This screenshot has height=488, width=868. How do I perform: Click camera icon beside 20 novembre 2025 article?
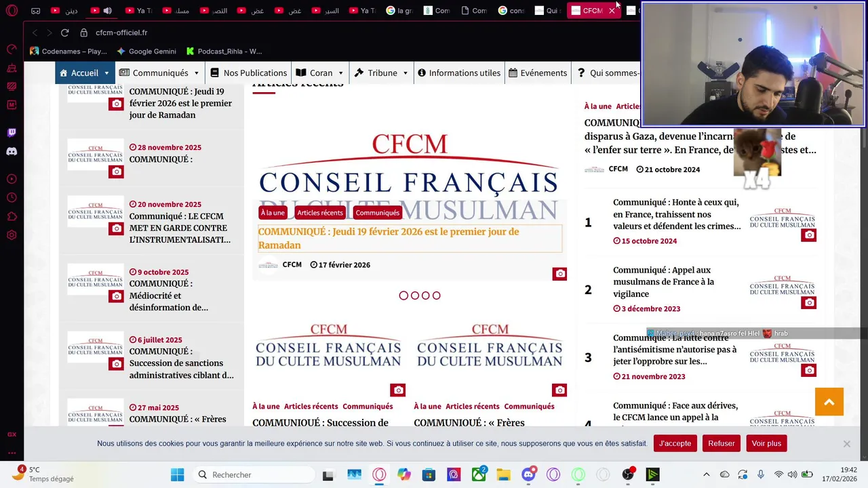coord(117,228)
